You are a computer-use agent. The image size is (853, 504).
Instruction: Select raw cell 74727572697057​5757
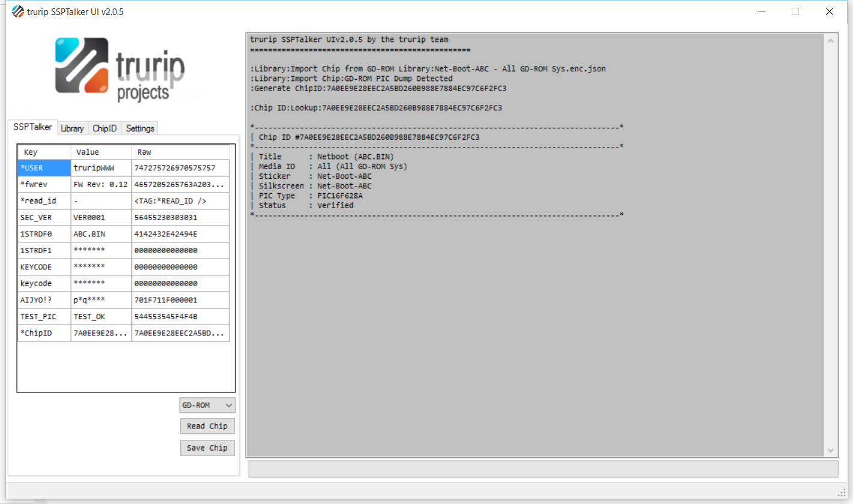181,168
